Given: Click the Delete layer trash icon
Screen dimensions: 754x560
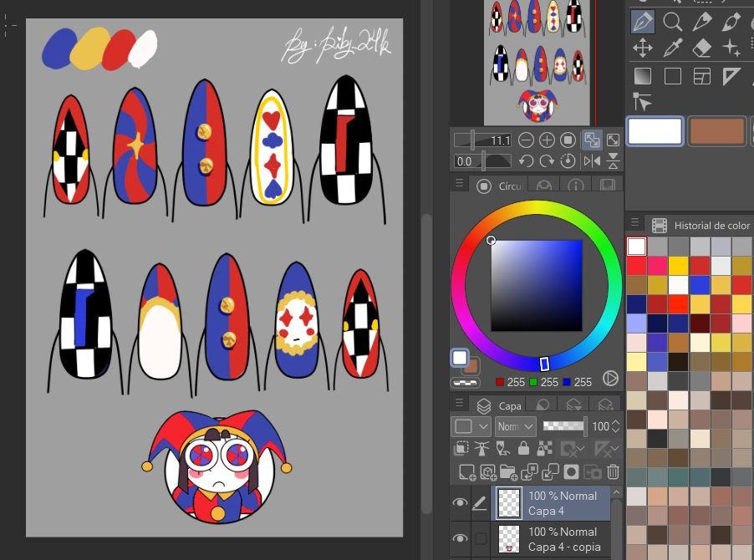Looking at the screenshot, I should click(x=613, y=471).
